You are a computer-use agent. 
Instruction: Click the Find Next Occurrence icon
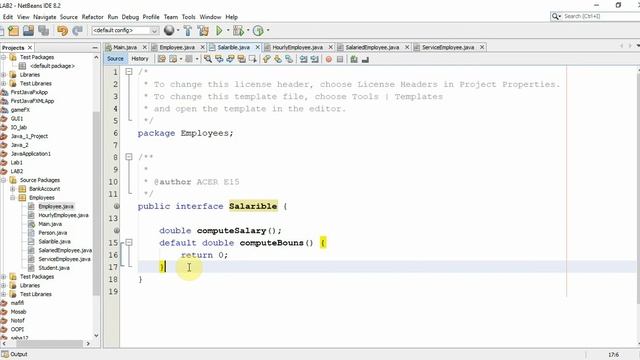coord(230,59)
